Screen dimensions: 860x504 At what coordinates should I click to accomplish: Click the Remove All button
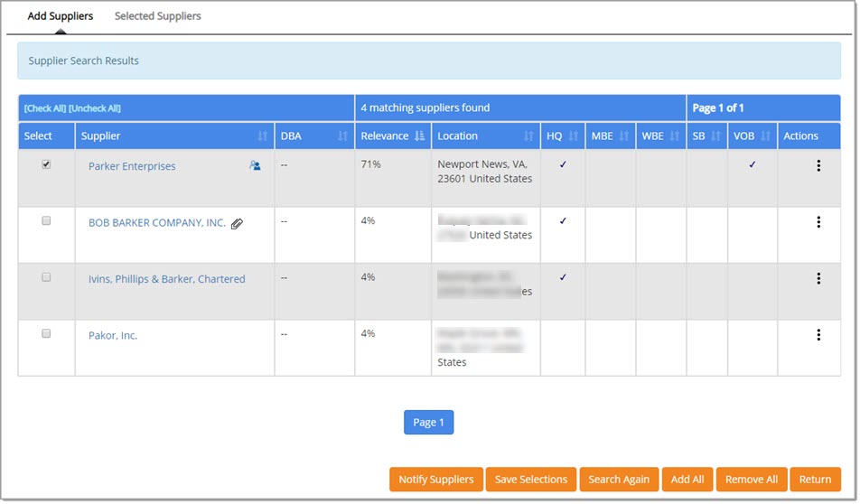pyautogui.click(x=752, y=480)
